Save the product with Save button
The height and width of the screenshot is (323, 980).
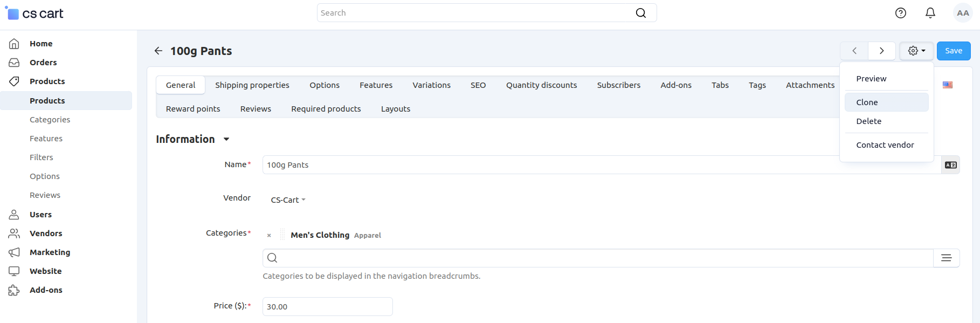[954, 51]
